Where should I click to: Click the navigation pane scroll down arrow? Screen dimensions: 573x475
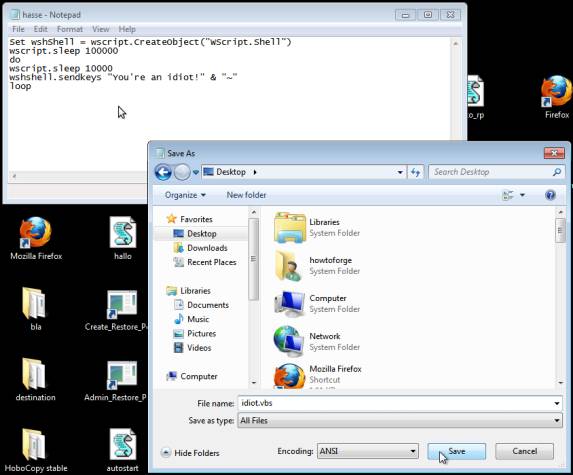click(x=254, y=383)
